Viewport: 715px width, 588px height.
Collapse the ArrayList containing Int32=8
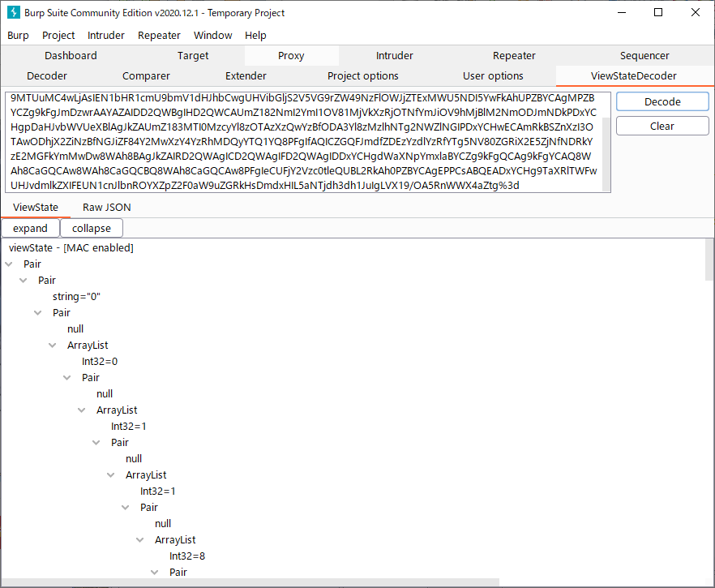click(140, 539)
